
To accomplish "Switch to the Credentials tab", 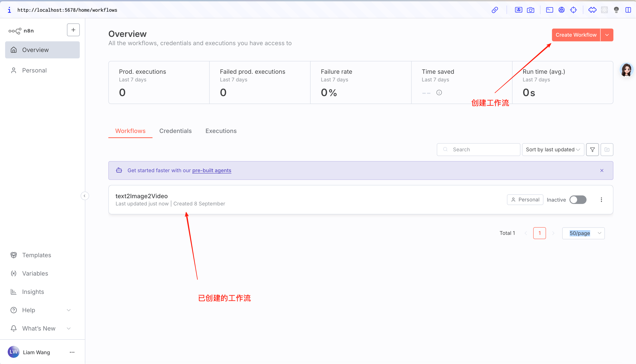I will (x=175, y=131).
